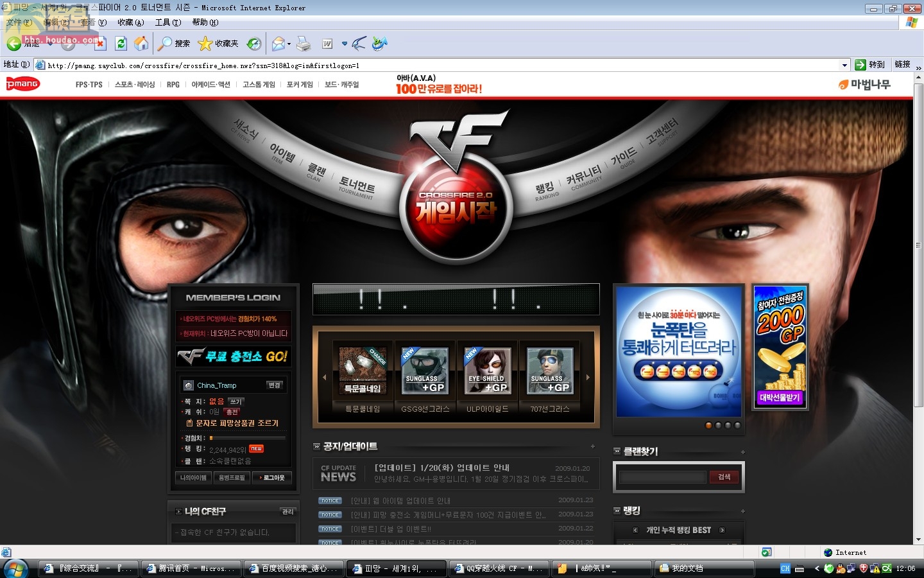
Task: Click the Pmang logo
Action: point(22,84)
